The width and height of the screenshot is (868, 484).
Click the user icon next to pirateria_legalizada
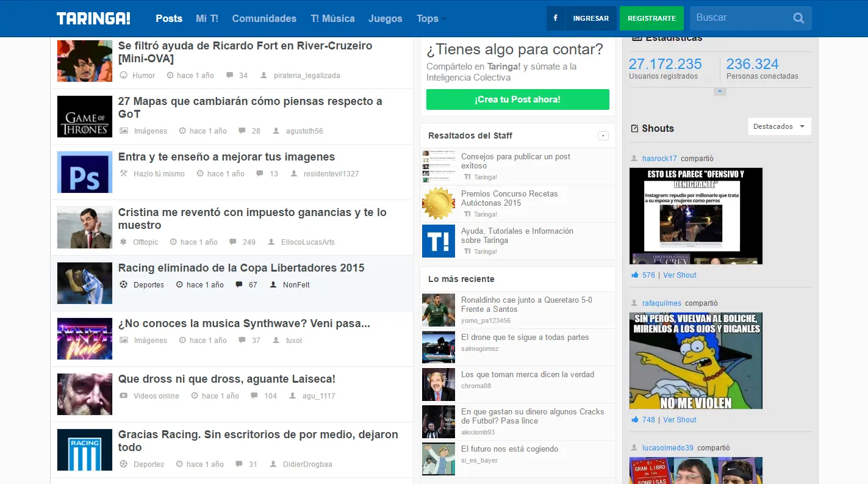[x=264, y=75]
